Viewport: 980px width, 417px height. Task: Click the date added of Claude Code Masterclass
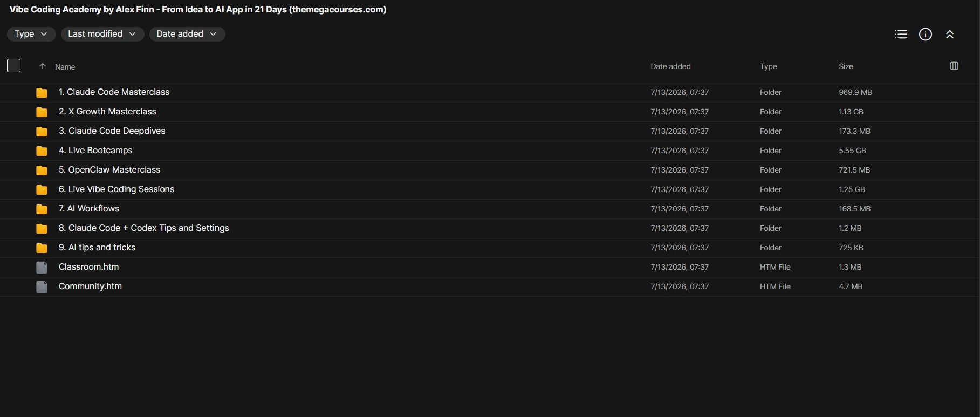coord(680,92)
